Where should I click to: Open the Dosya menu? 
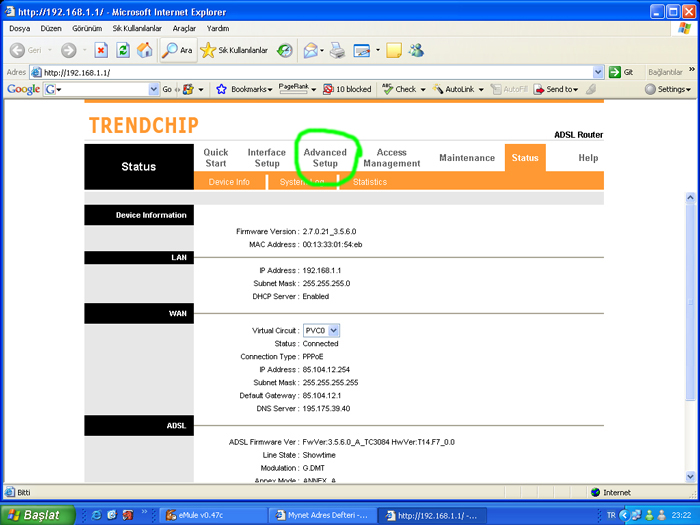tap(20, 29)
